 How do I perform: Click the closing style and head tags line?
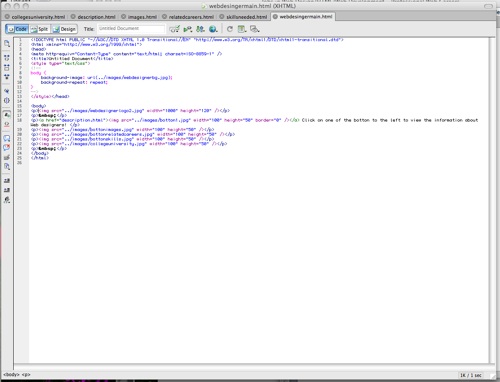tap(50, 96)
